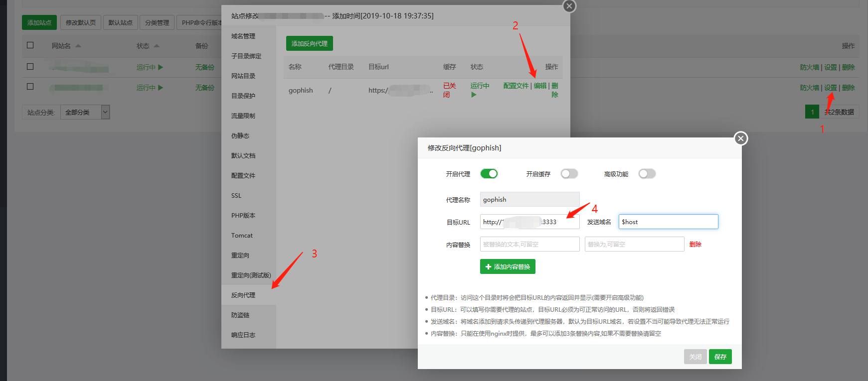This screenshot has height=381, width=868.
Task: Click the play icon in gophish 运行中 status
Action: tap(474, 95)
